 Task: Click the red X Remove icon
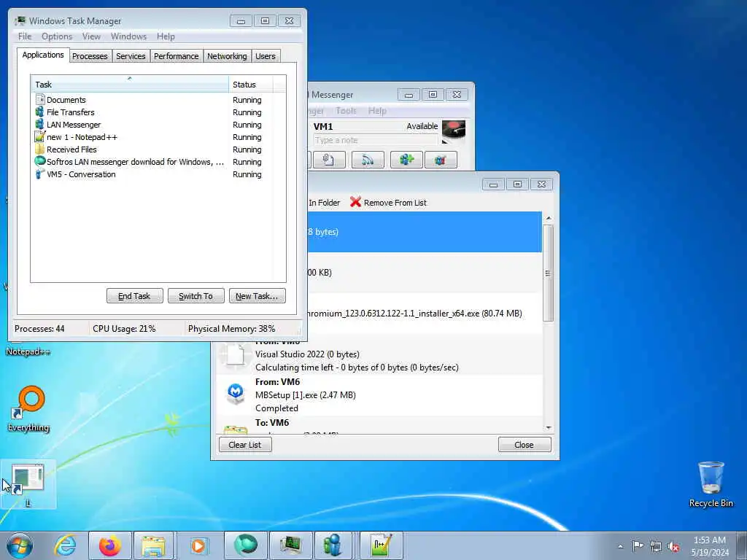coord(355,202)
